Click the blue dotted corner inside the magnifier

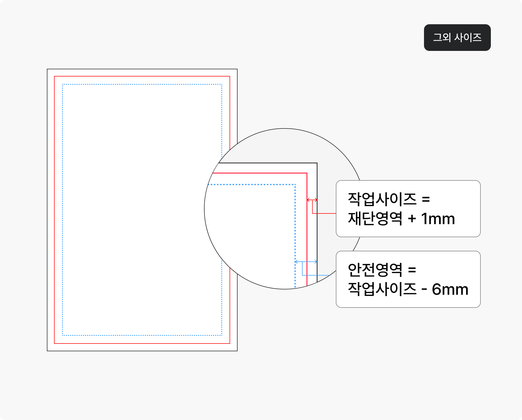click(295, 184)
